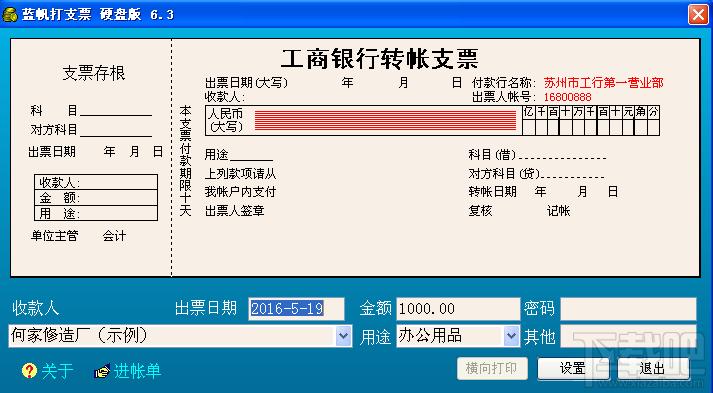Open 设置 settings button

click(573, 368)
